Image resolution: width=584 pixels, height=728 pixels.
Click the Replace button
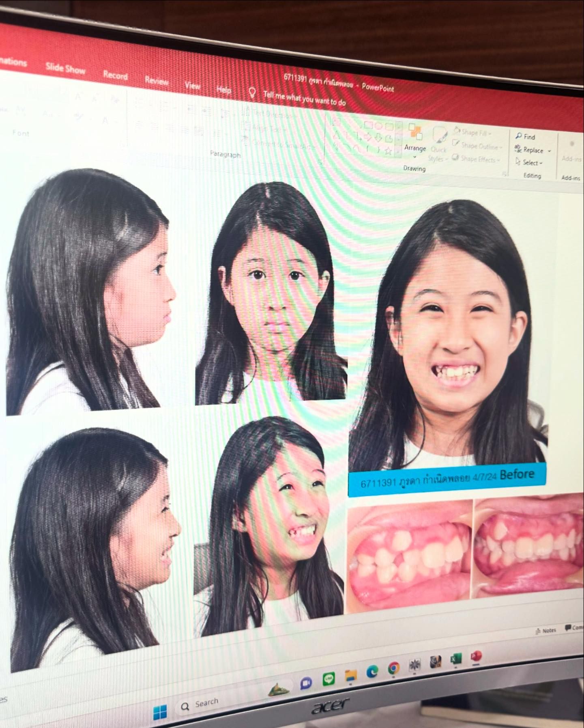pyautogui.click(x=529, y=149)
